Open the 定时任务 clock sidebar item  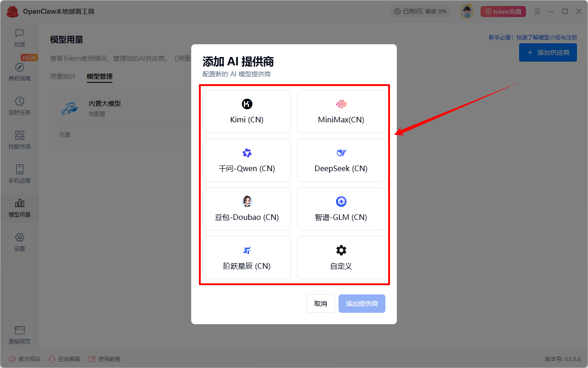point(19,106)
